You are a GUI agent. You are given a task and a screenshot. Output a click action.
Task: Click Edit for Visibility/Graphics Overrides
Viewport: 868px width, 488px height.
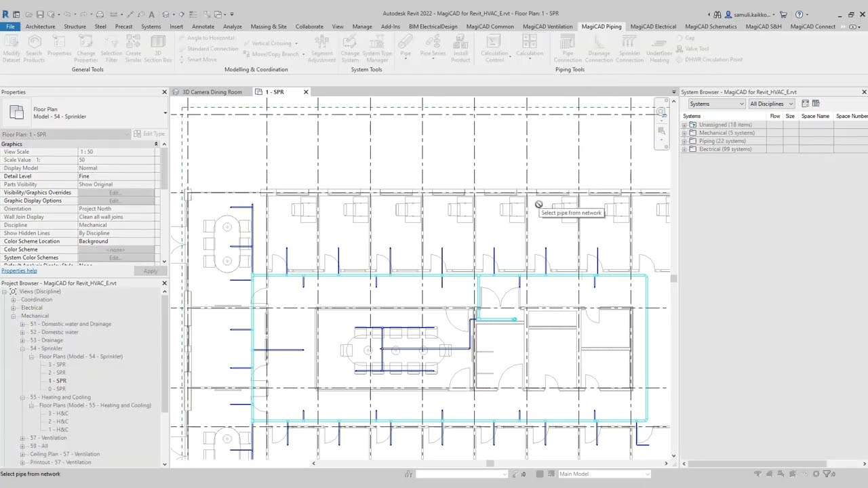pos(115,192)
